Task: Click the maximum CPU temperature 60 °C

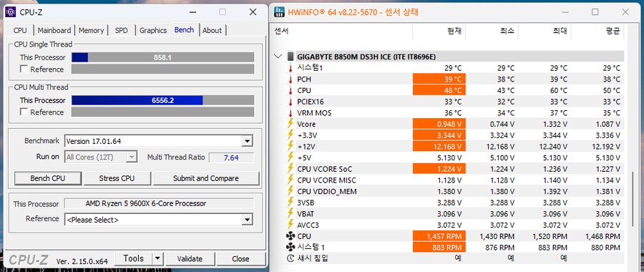Action: 559,90
